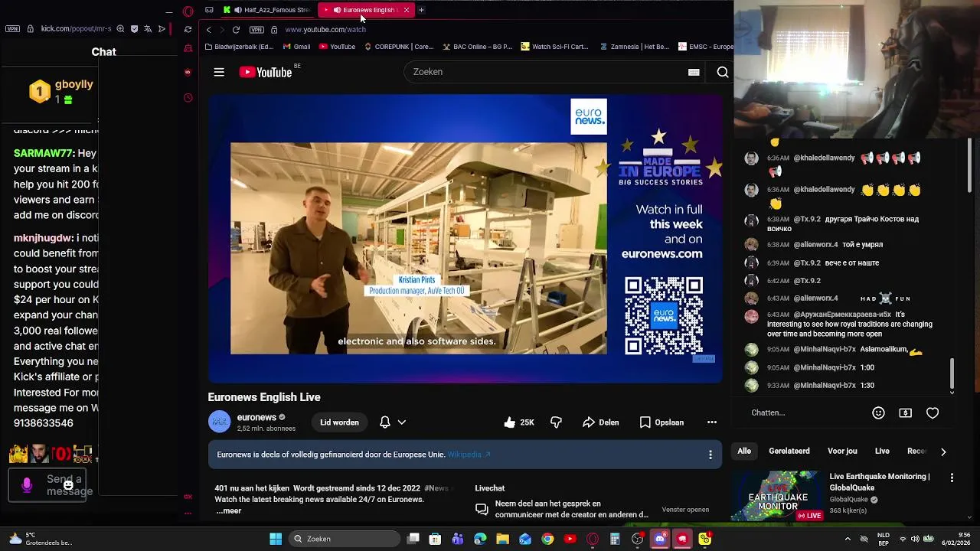The image size is (980, 551).
Task: Go back in the YouTube browser window
Action: [208, 30]
